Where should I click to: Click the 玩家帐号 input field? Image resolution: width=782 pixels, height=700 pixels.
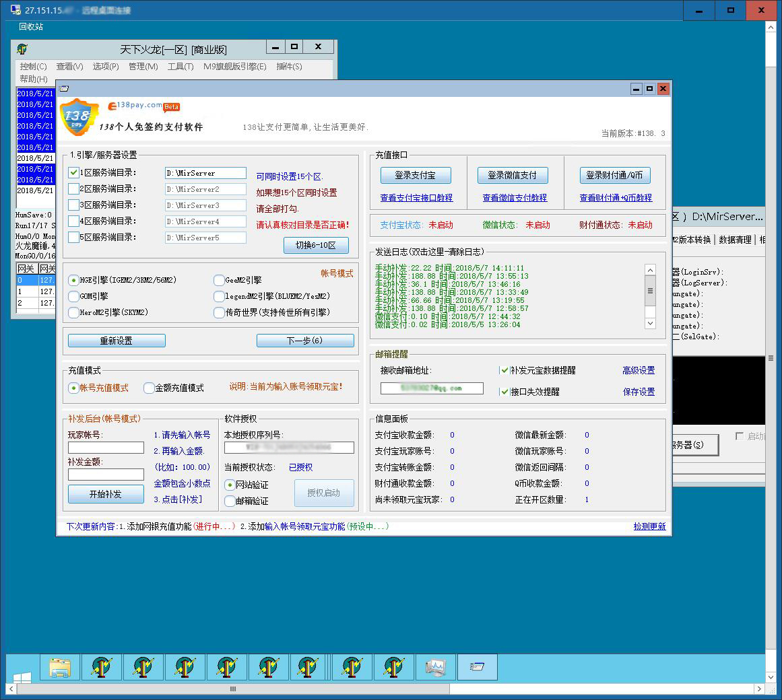point(106,448)
